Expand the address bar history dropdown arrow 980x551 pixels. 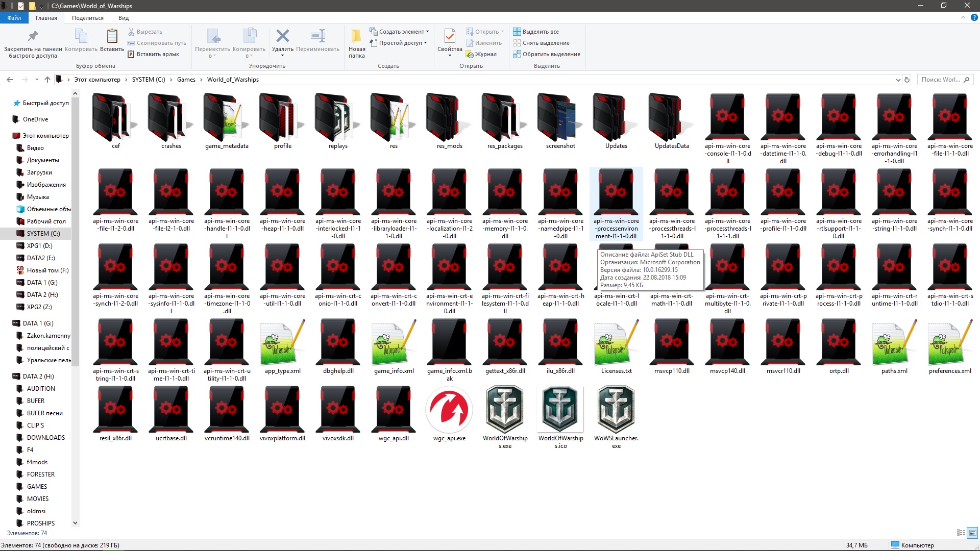pyautogui.click(x=898, y=80)
